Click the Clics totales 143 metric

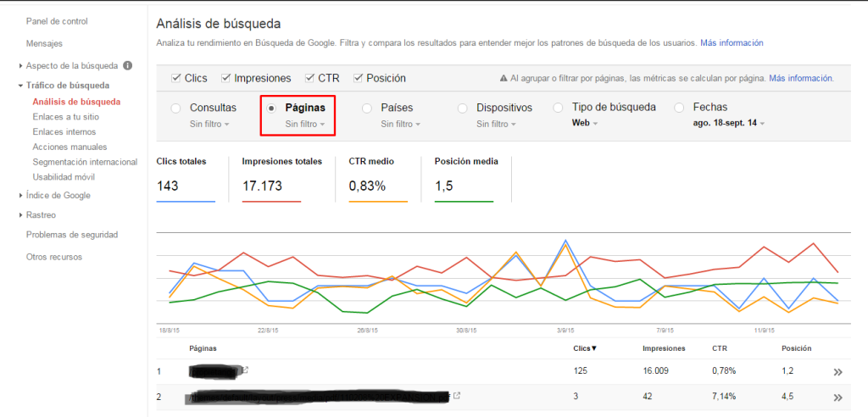point(186,180)
